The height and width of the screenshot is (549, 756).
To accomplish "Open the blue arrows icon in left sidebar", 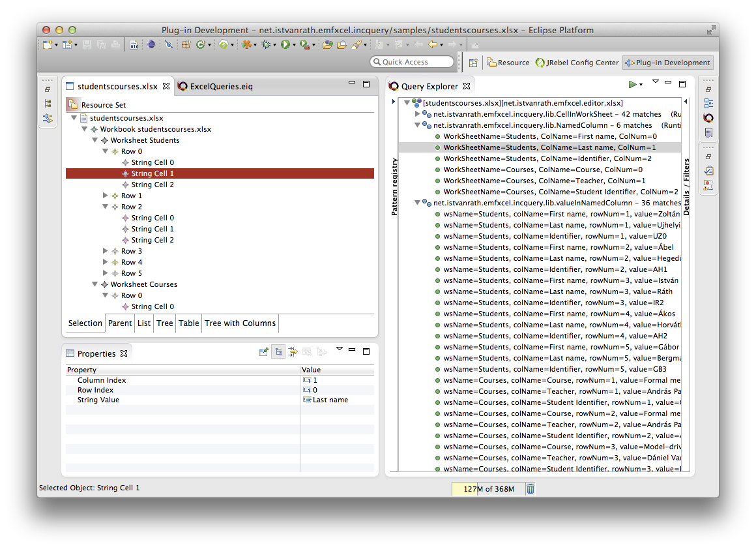I will point(48,118).
